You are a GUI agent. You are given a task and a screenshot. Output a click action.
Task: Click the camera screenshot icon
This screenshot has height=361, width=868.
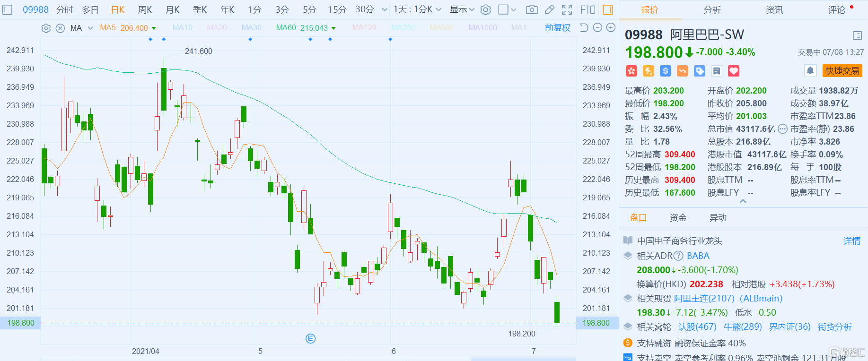pyautogui.click(x=532, y=9)
